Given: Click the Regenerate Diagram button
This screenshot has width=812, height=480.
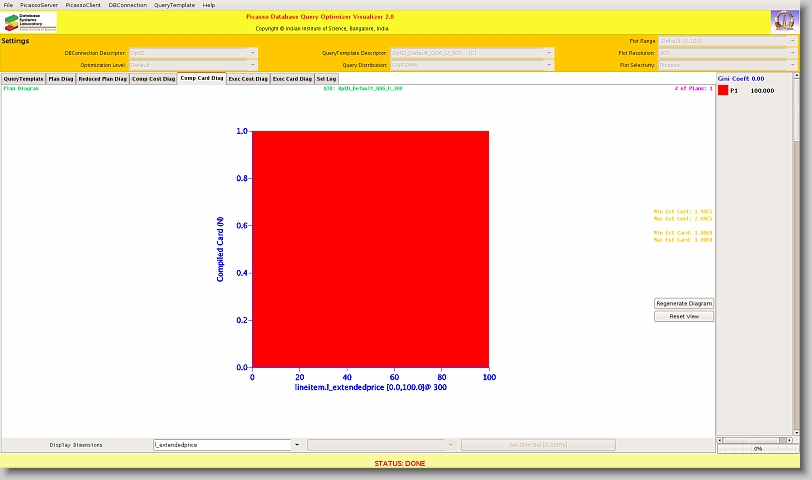Looking at the screenshot, I should click(x=684, y=303).
